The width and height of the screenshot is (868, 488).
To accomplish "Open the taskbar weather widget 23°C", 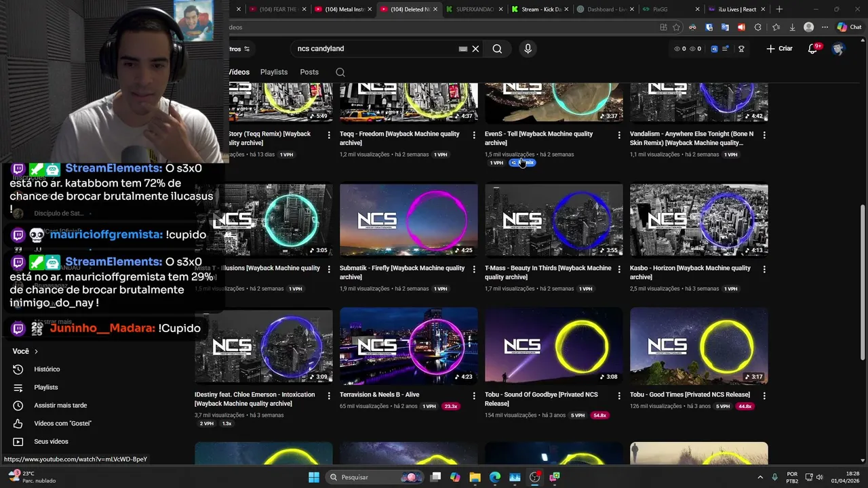I will point(31,477).
